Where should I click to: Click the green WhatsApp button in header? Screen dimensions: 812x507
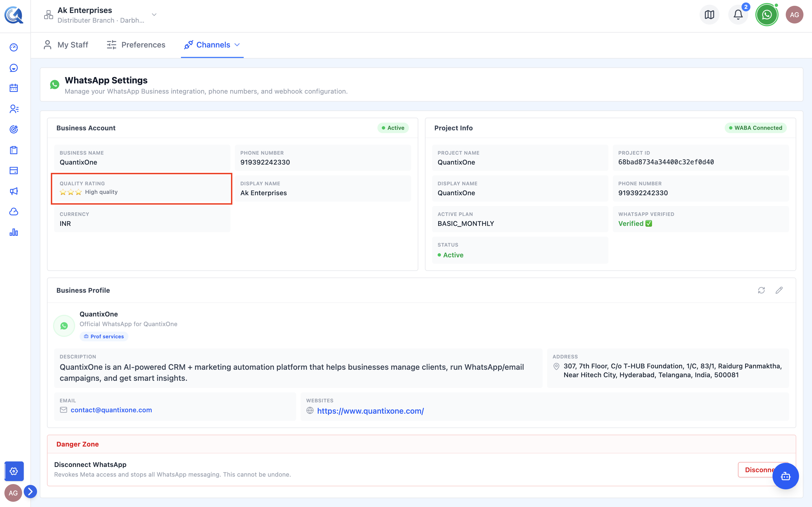tap(767, 15)
